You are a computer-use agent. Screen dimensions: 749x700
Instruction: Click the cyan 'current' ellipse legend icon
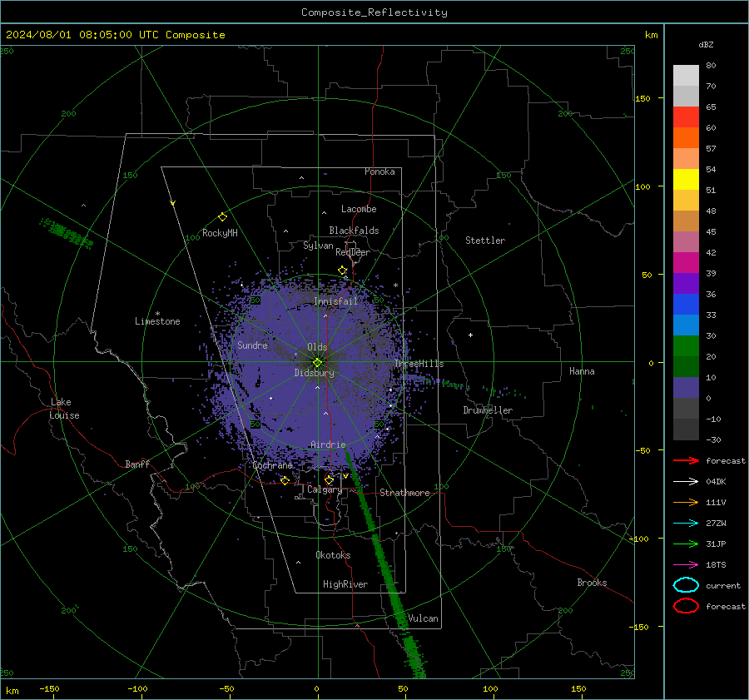[x=686, y=585]
